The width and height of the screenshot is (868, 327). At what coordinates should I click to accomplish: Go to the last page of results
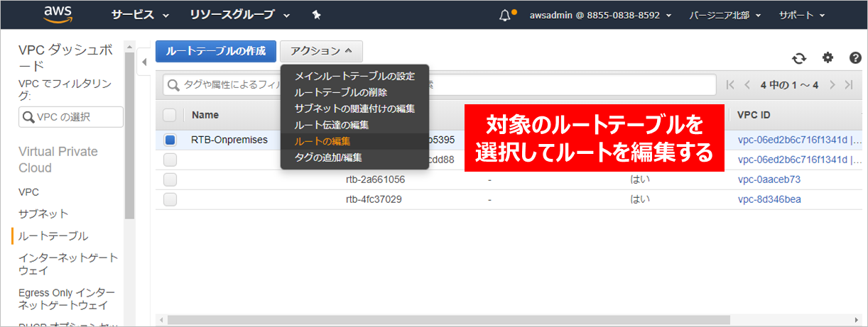pos(848,85)
